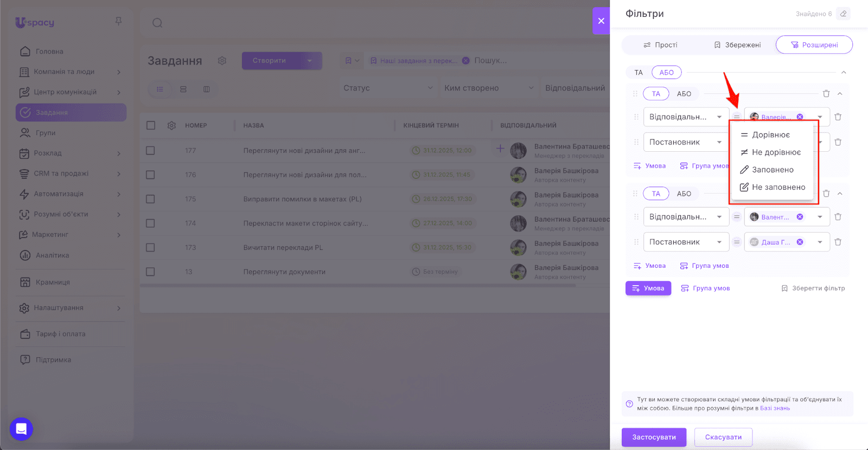Viewport: 868px width, 450px height.
Task: Remove Даша Г... value chip
Action: [800, 242]
